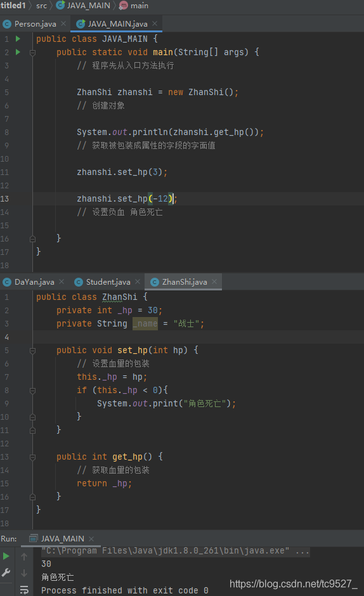Click the src breadcrumb
Image resolution: width=364 pixels, height=596 pixels.
[41, 6]
